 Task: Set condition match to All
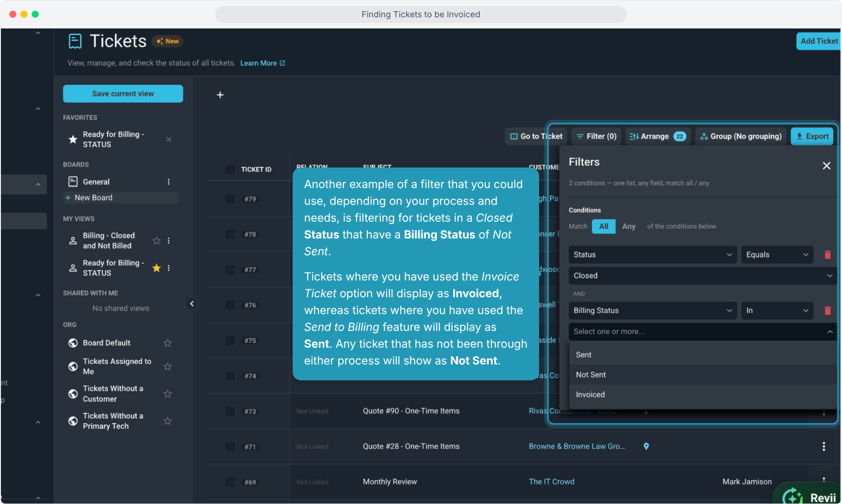(603, 226)
